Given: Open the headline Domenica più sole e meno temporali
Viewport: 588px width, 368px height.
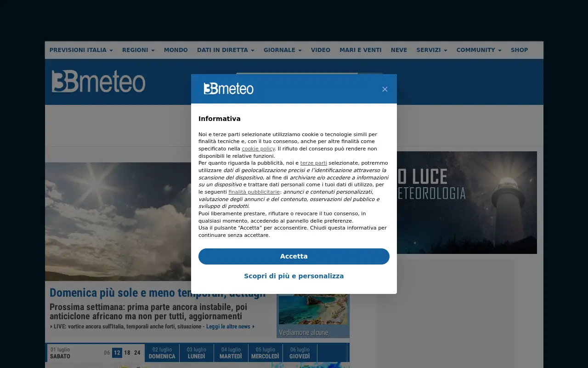Looking at the screenshot, I should click(x=158, y=293).
